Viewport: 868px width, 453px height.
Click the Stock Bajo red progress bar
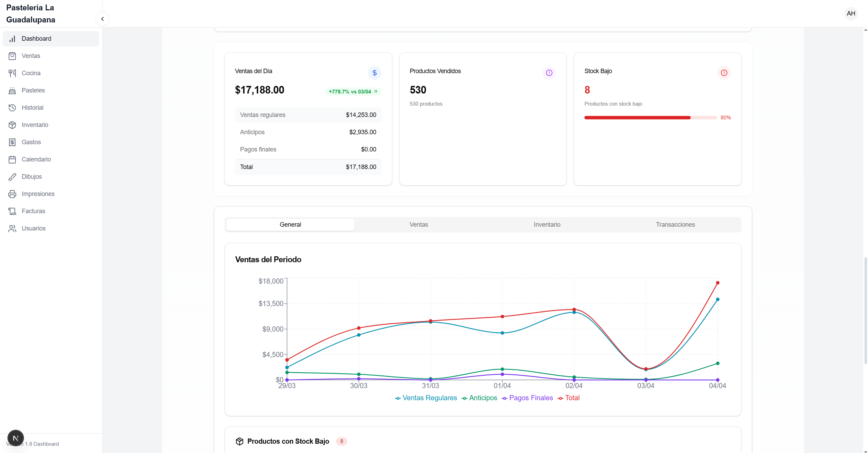pos(637,118)
